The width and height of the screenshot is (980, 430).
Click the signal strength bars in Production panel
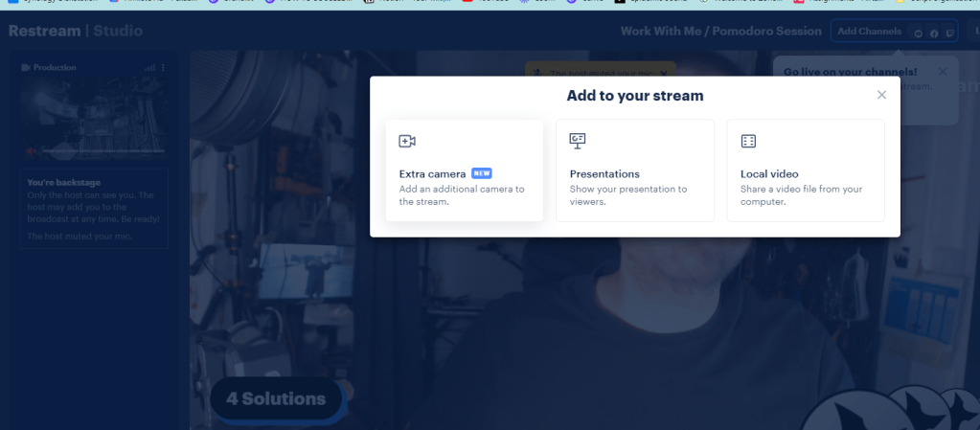click(x=149, y=67)
